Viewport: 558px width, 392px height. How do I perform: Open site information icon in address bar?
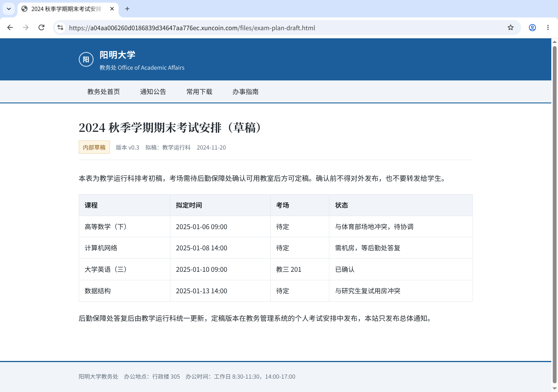60,28
